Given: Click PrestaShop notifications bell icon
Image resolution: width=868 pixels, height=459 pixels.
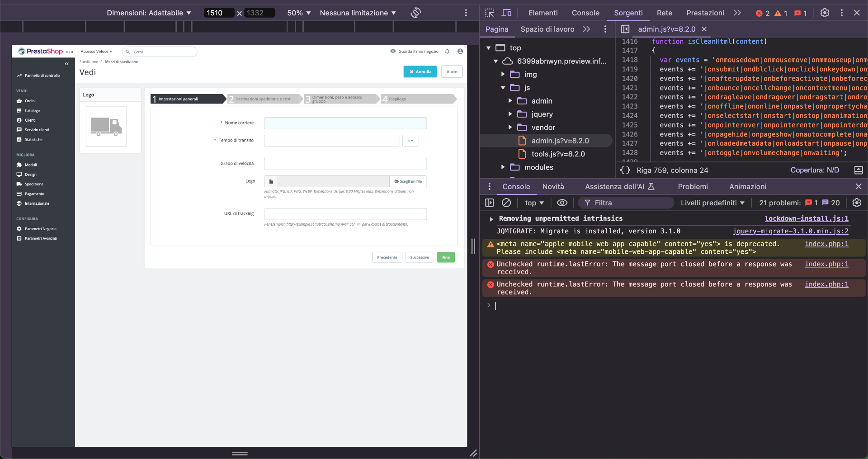Looking at the screenshot, I should point(447,52).
